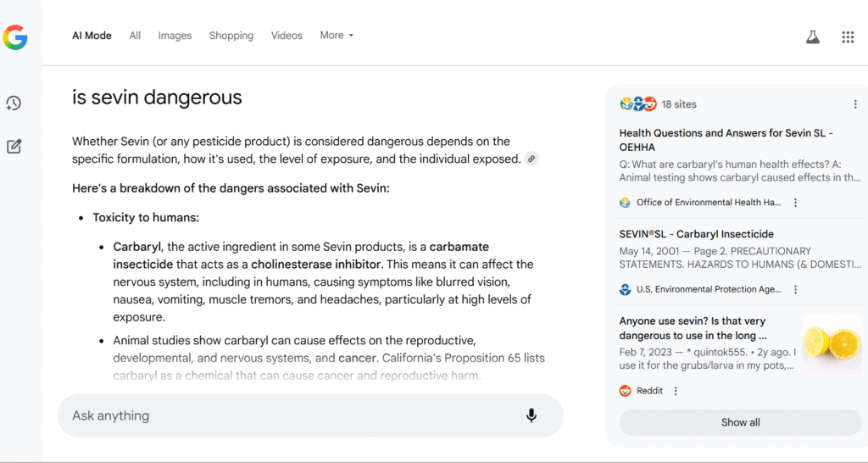This screenshot has width=868, height=463.
Task: Start a new search with edit icon
Action: pos(14,147)
